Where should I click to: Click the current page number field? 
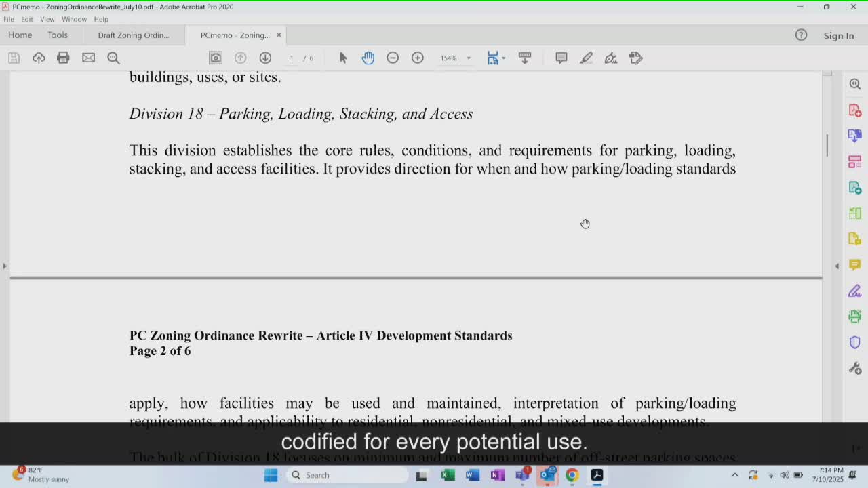click(292, 58)
